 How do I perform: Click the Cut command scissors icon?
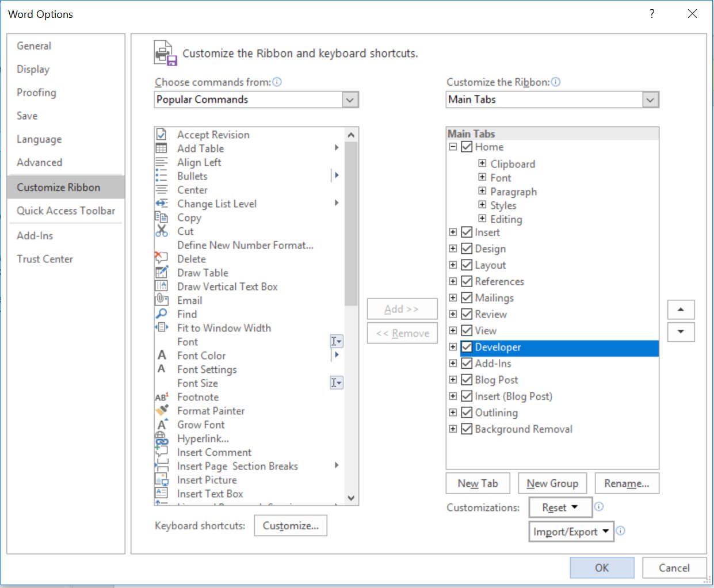click(161, 231)
